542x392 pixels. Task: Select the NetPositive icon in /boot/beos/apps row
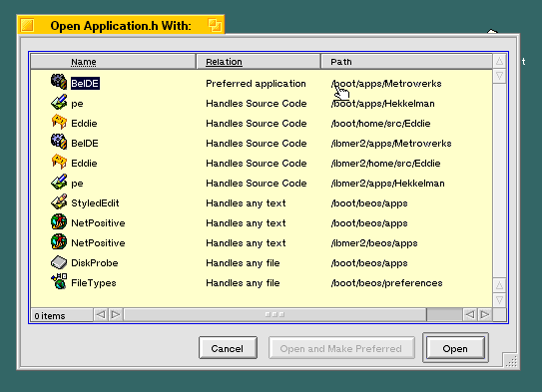[59, 222]
